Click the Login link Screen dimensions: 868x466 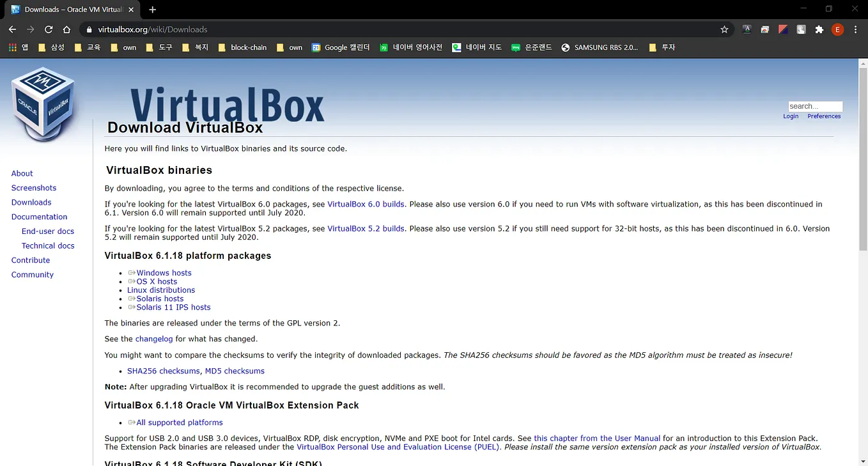(791, 116)
